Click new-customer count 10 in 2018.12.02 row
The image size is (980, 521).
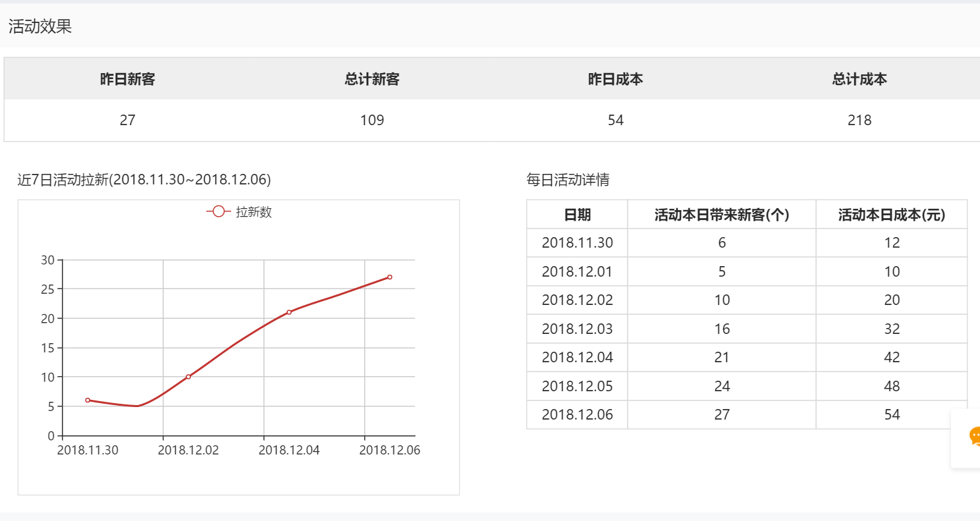pos(722,300)
